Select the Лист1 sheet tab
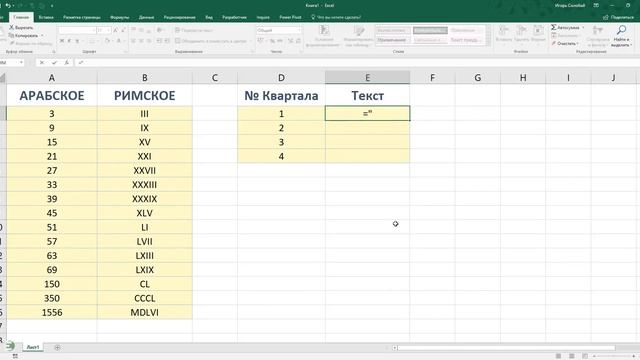Screen dimensions: 640x360 click(x=33, y=347)
